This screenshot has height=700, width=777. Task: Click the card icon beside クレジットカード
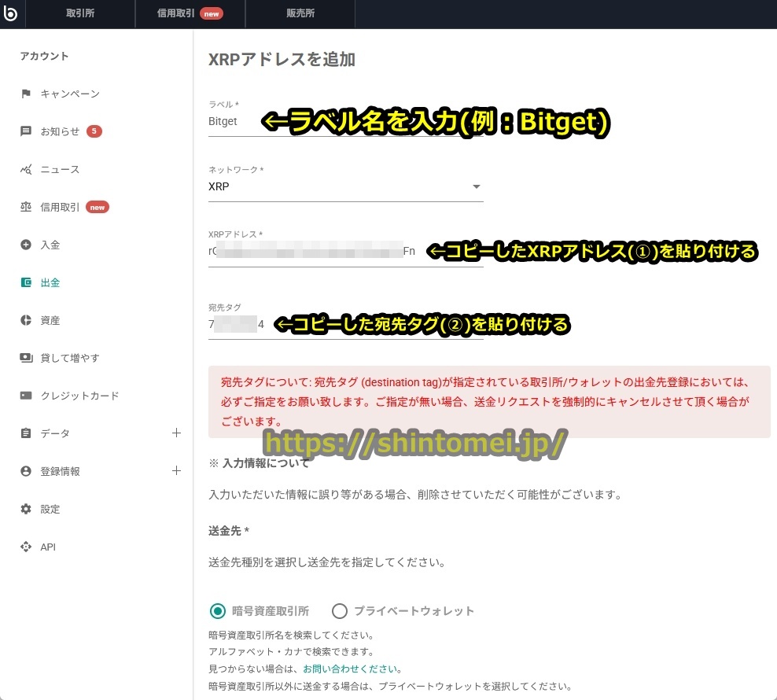pyautogui.click(x=26, y=396)
